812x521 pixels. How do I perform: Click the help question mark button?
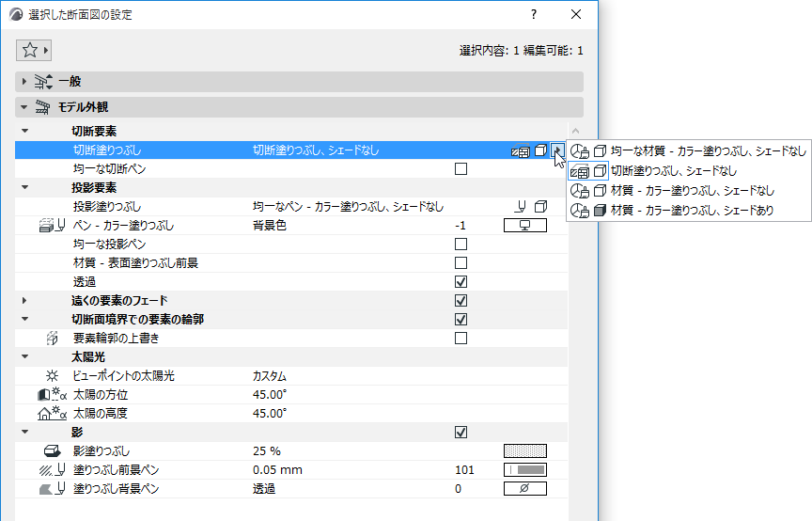tap(534, 14)
